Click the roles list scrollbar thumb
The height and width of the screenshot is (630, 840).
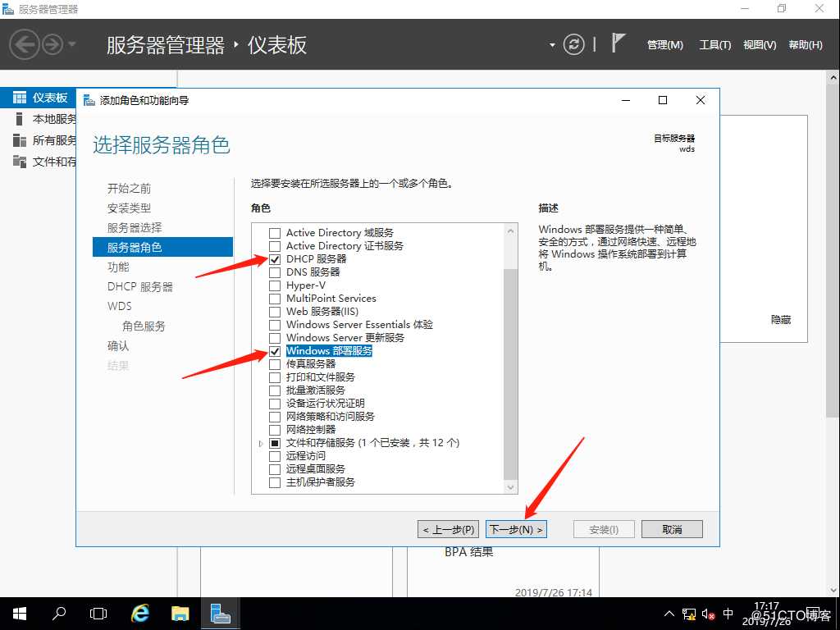510,373
